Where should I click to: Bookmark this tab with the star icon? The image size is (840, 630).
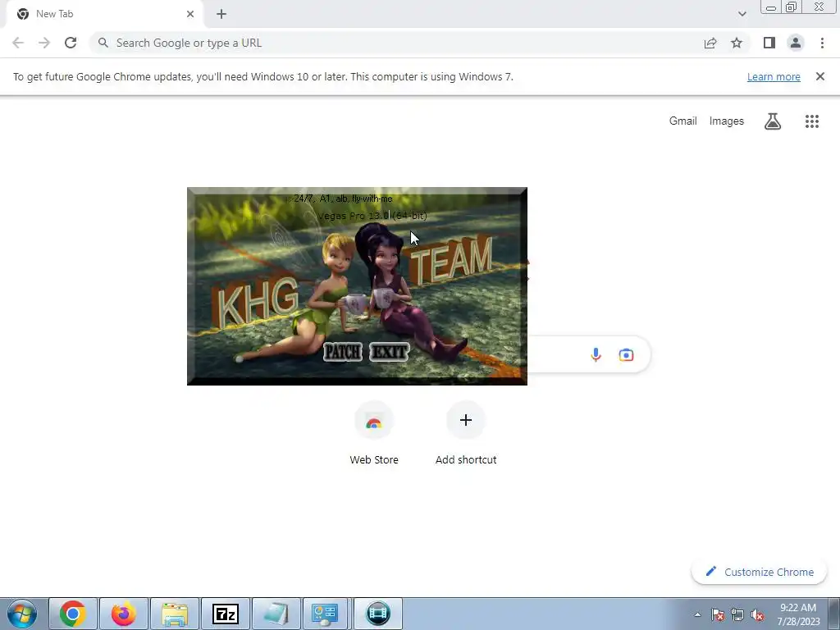(737, 43)
